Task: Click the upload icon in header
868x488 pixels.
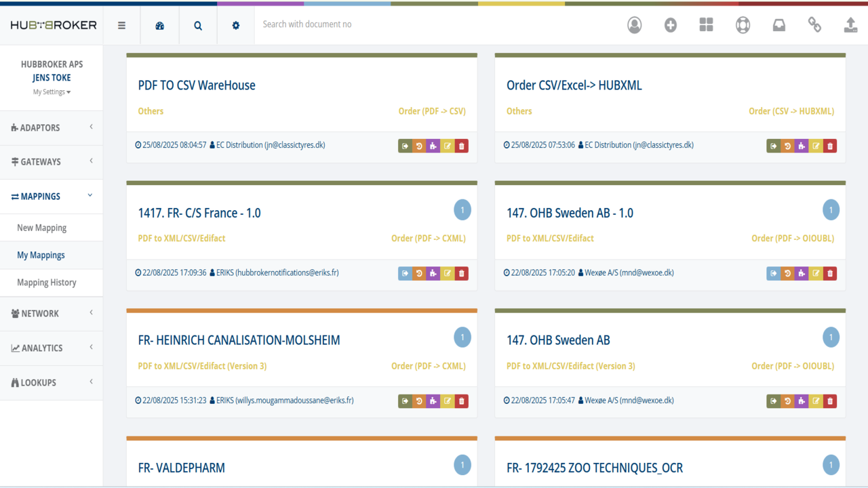Action: click(x=850, y=25)
